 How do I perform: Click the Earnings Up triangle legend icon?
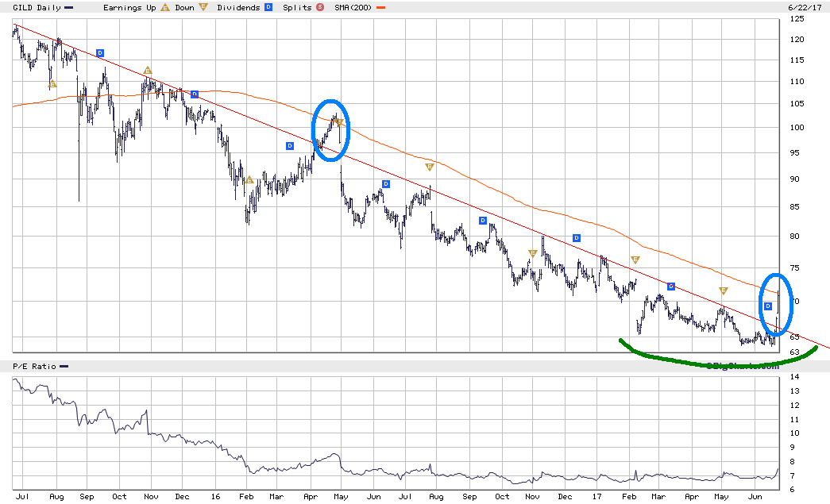165,7
